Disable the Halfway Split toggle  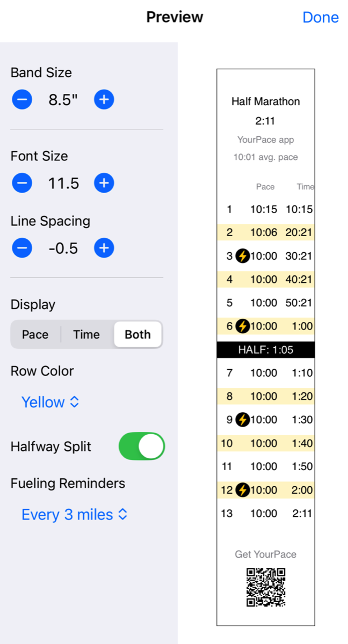[141, 446]
